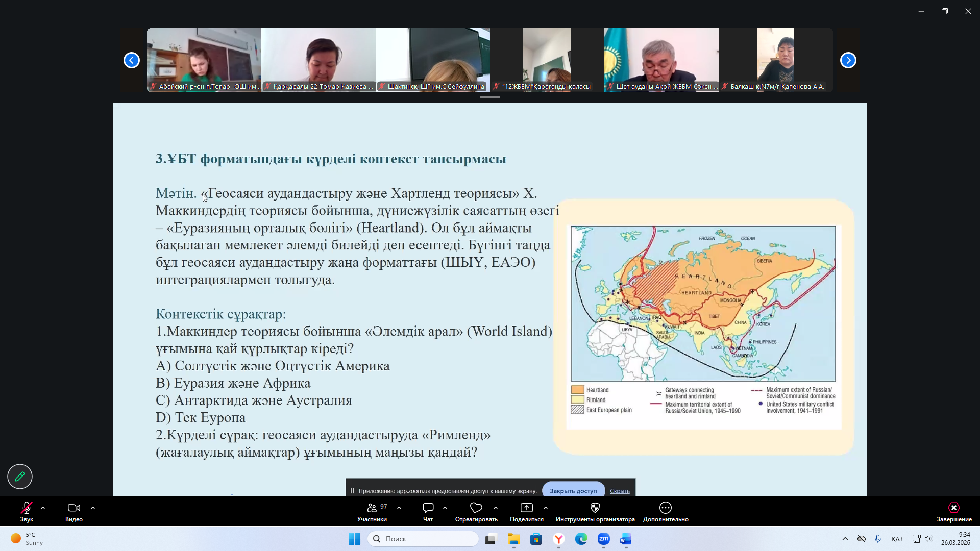The image size is (980, 551).
Task: Expand the participants options chevron
Action: [x=399, y=508]
